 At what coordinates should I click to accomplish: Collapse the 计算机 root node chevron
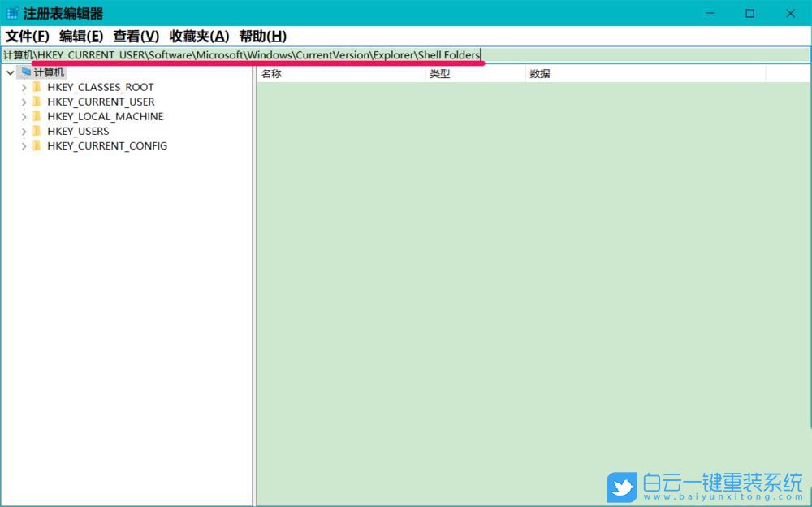10,71
